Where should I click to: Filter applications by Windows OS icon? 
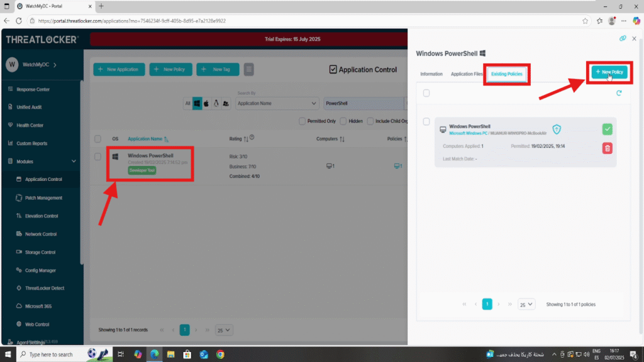point(197,104)
